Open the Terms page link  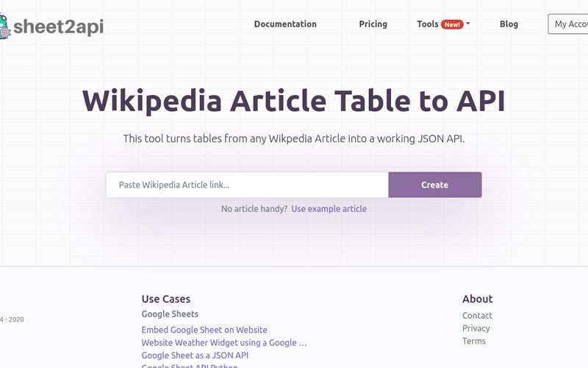(x=473, y=341)
